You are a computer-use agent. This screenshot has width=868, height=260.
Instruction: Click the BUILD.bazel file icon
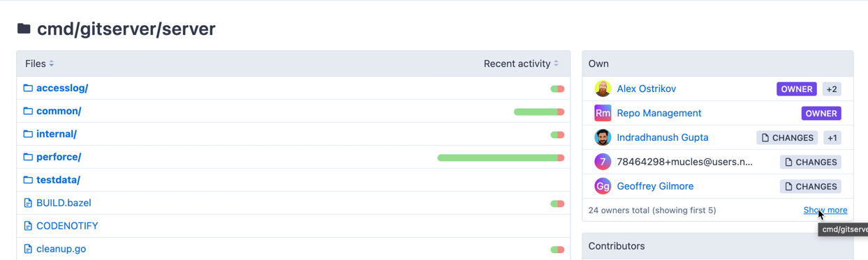point(28,203)
